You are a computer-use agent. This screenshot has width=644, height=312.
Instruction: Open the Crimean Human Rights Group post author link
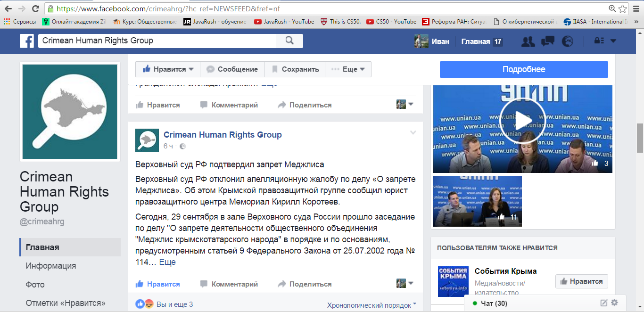tap(223, 135)
